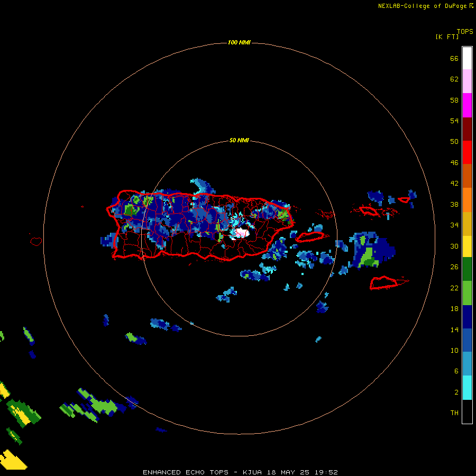Click the legend value '42'
This screenshot has height=476, width=476.
point(454,184)
